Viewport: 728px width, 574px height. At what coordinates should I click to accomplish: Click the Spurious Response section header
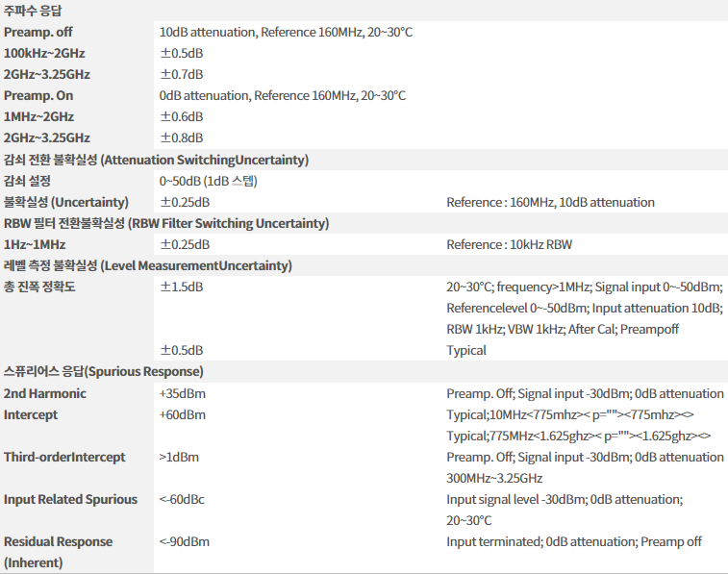point(104,371)
